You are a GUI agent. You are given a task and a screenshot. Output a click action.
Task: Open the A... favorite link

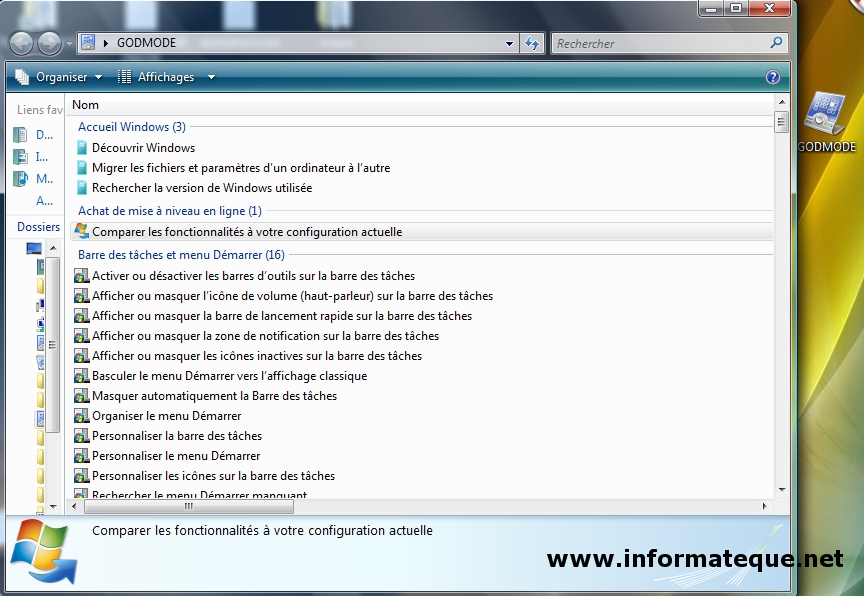[x=44, y=201]
